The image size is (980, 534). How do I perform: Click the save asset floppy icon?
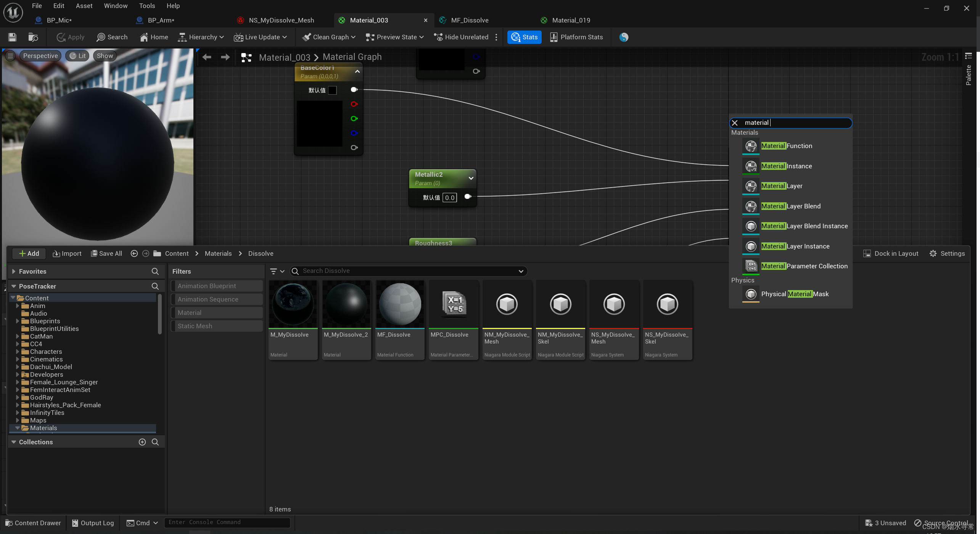tap(12, 37)
